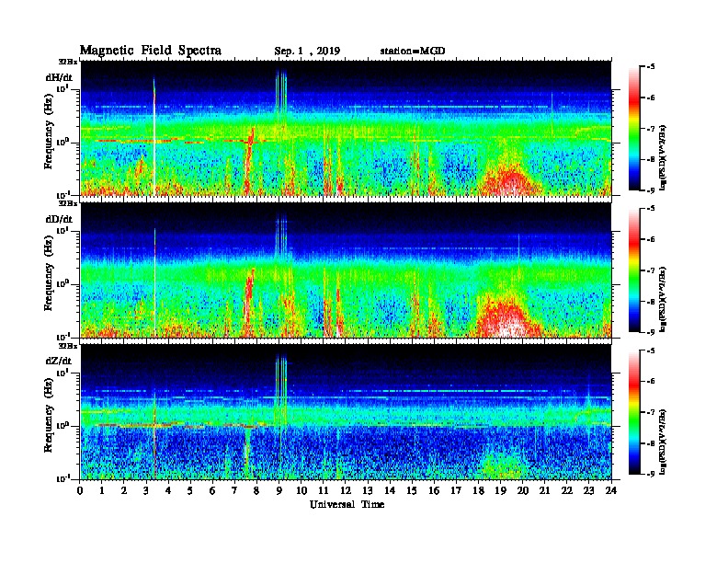
Task: Click hour tick label 12 on the time axis
Action: pos(346,490)
